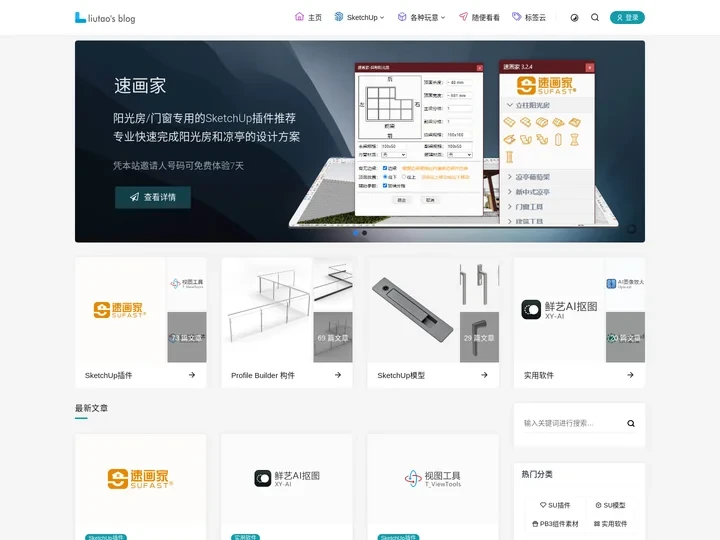Click the 73 篇文章 thumbnail

tap(187, 338)
